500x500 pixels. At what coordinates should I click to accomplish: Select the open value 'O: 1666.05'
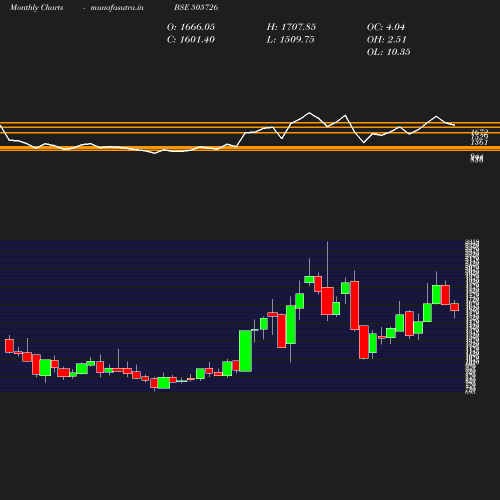191,27
